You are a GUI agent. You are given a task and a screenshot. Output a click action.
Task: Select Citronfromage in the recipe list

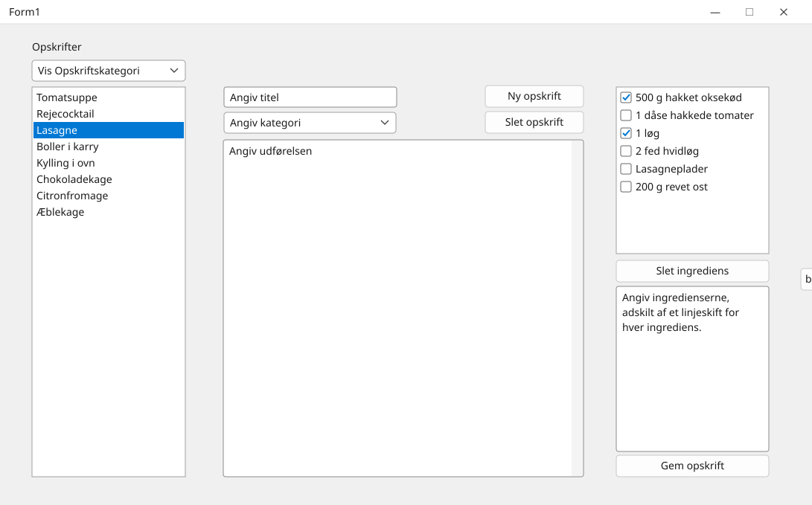(x=109, y=196)
